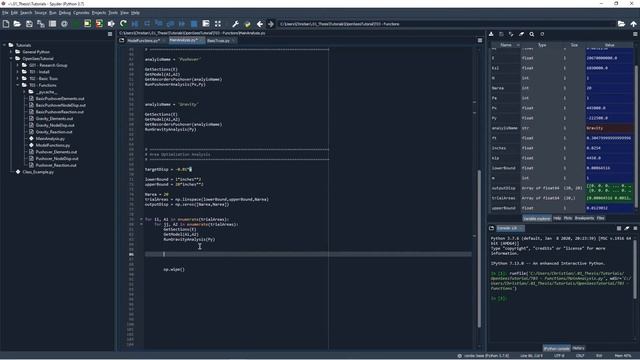The height and width of the screenshot is (360, 640).
Task: Go back with the left arrow icon
Action: (260, 24)
